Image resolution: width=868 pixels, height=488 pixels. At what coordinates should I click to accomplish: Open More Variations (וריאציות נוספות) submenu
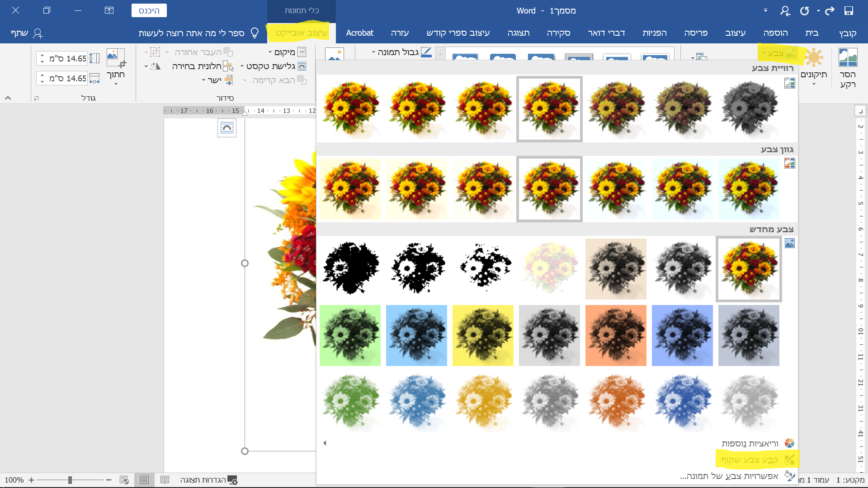[750, 443]
